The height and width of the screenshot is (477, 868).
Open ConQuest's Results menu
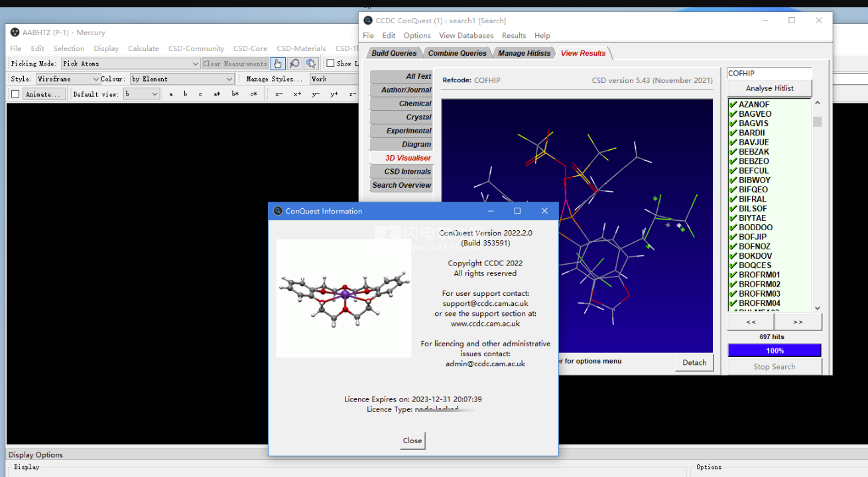click(x=514, y=36)
